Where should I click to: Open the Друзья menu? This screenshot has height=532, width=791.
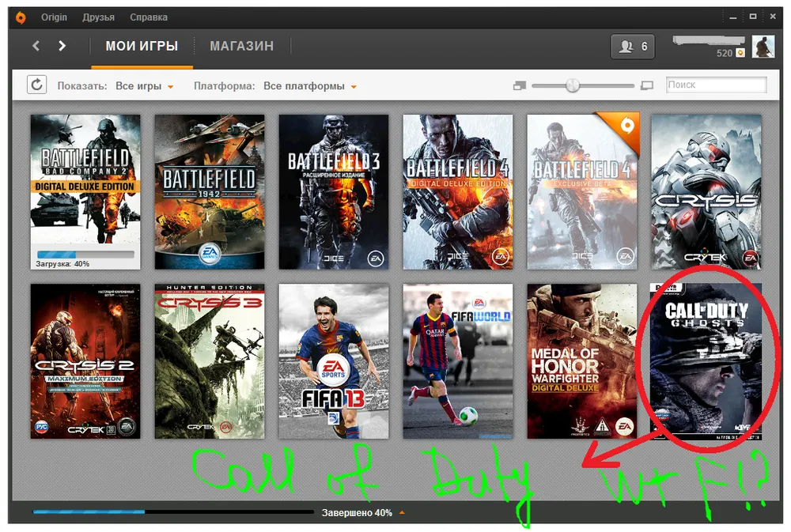pyautogui.click(x=98, y=17)
